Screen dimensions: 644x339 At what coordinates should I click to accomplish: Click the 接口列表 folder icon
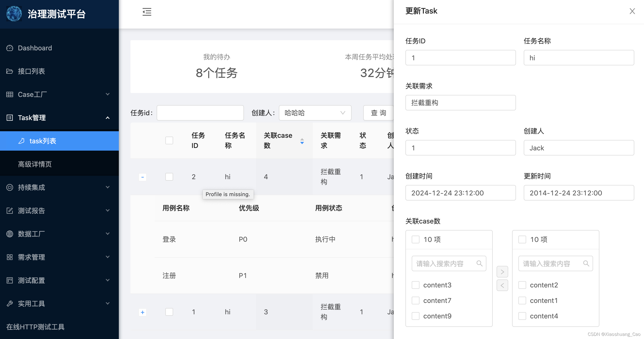(9, 71)
